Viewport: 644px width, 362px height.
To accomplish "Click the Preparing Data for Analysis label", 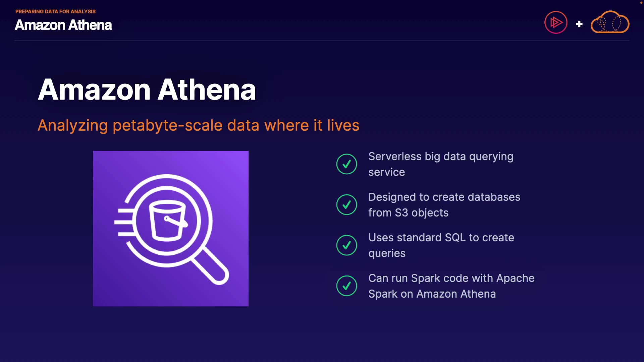I will [x=55, y=11].
